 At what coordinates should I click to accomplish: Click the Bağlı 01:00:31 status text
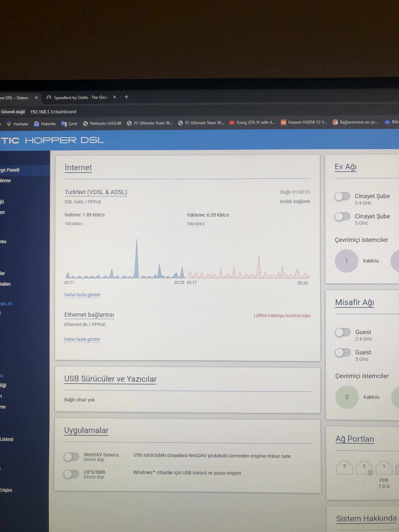tap(295, 192)
